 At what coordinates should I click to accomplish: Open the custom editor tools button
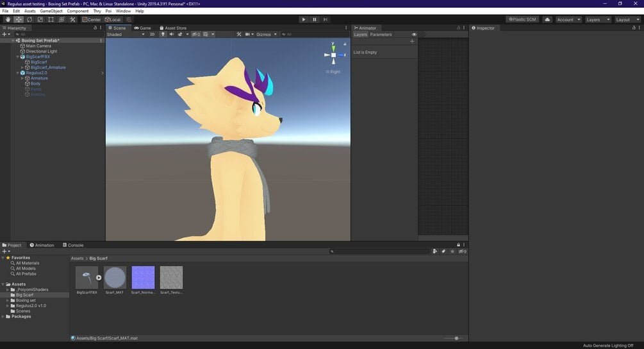(x=72, y=19)
